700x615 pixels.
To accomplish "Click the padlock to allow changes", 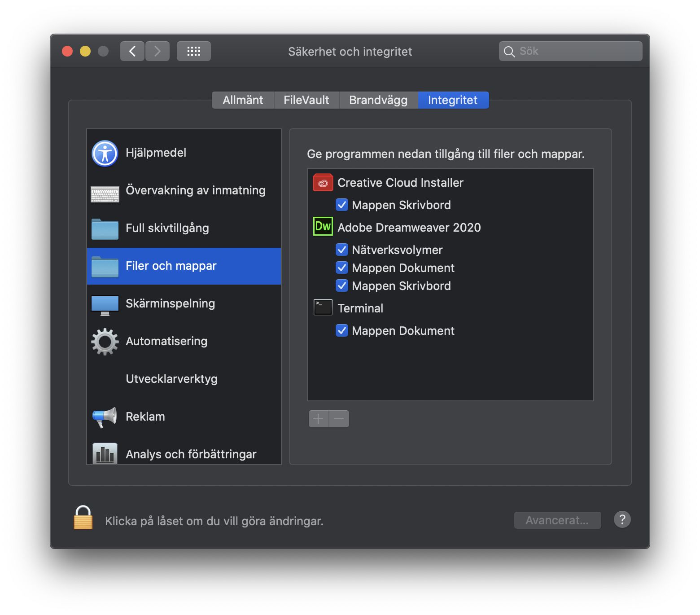I will [83, 518].
